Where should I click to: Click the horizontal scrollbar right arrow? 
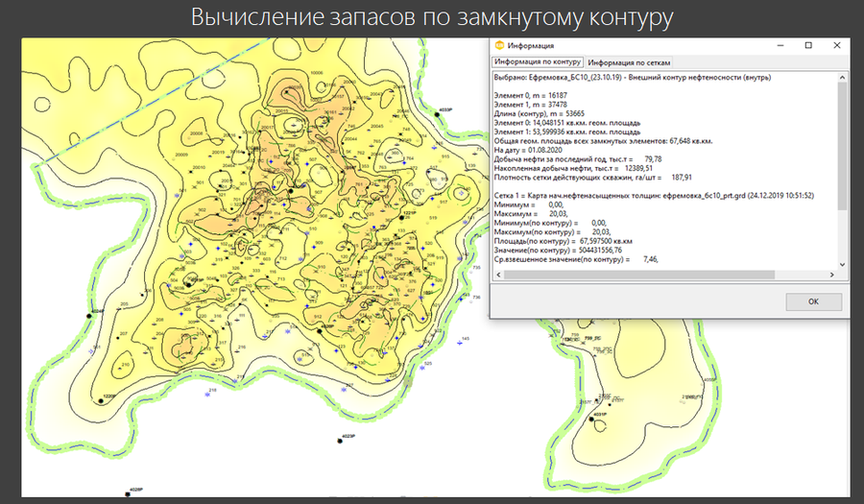[x=832, y=275]
